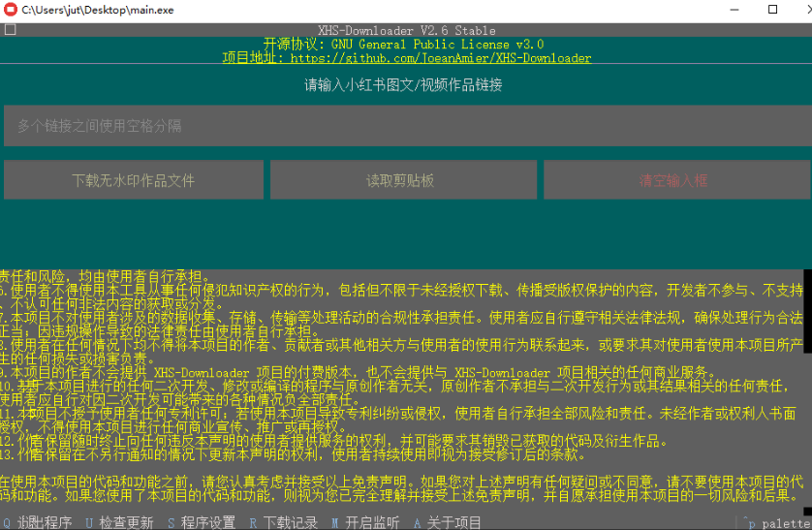The image size is (812, 530).
Task: Click final paragraph starting 在使用本项目的代码
Action: (401, 488)
